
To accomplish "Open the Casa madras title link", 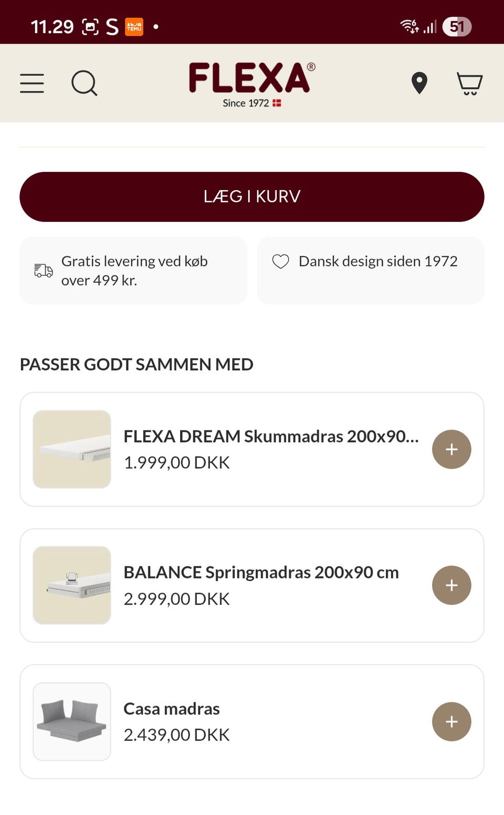I will [x=172, y=709].
